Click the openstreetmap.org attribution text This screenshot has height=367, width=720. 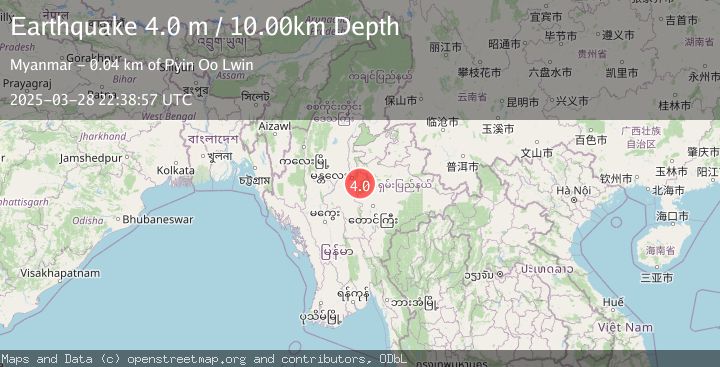[188, 359]
